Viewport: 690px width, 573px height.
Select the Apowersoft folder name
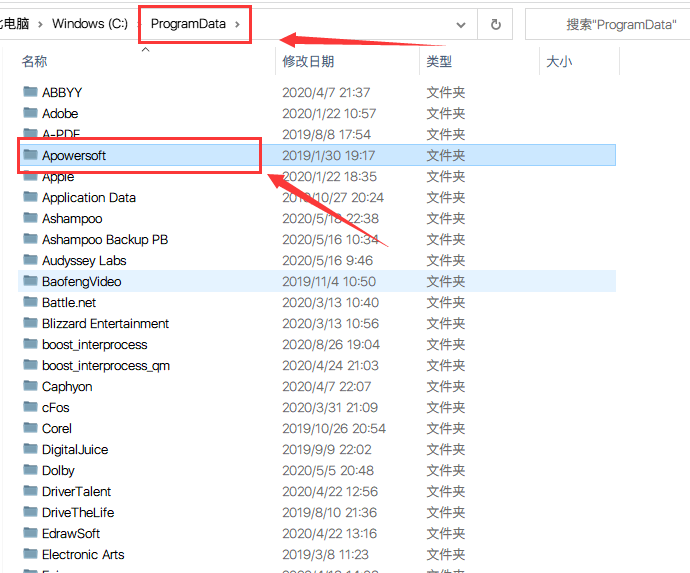74,155
